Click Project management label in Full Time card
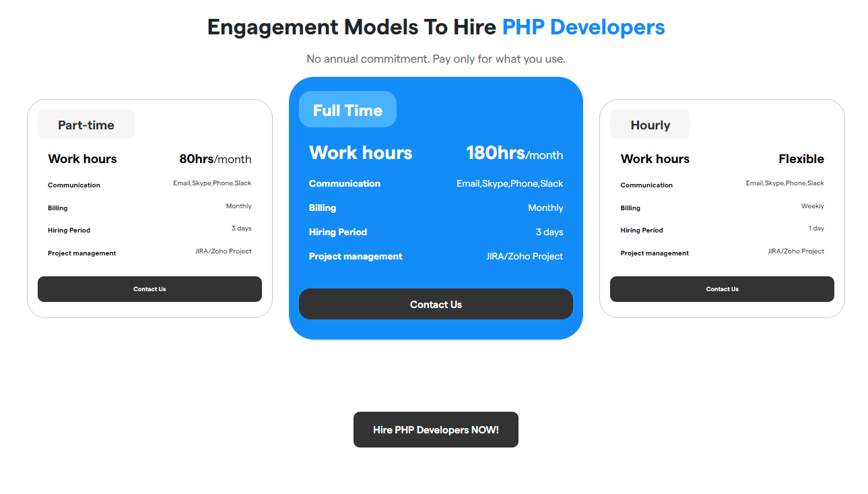868x494 pixels. [356, 256]
